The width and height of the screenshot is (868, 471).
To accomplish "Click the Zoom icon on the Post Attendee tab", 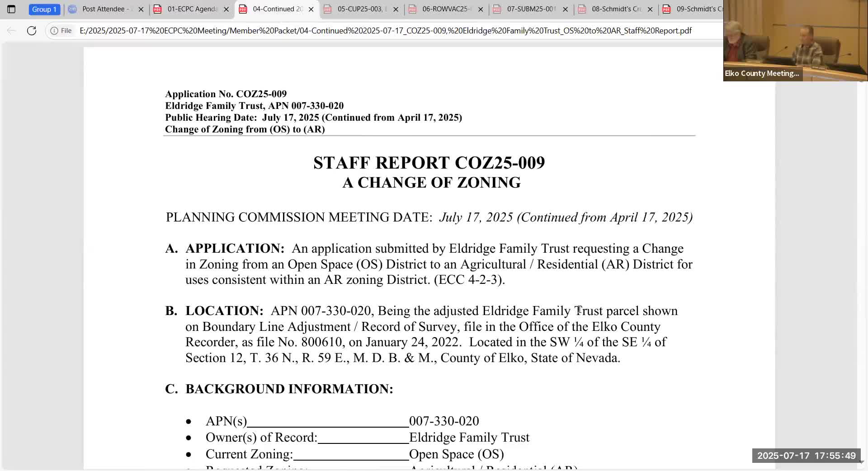I will pyautogui.click(x=72, y=9).
